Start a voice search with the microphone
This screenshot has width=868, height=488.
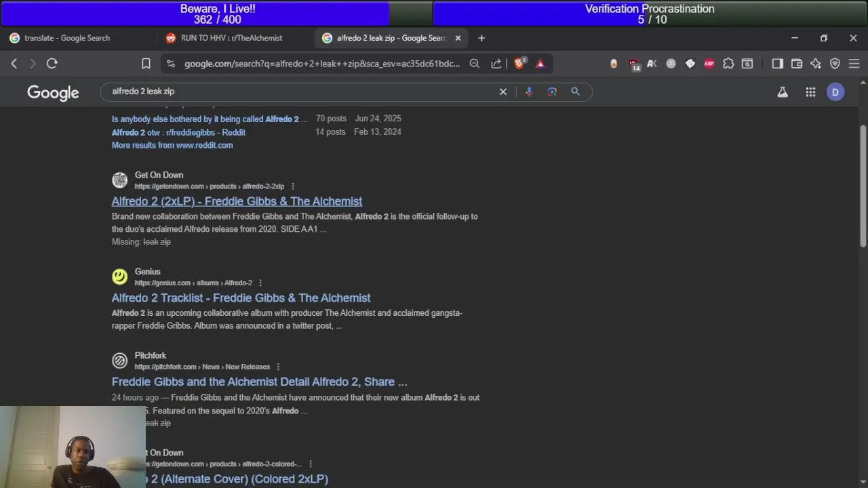click(529, 91)
